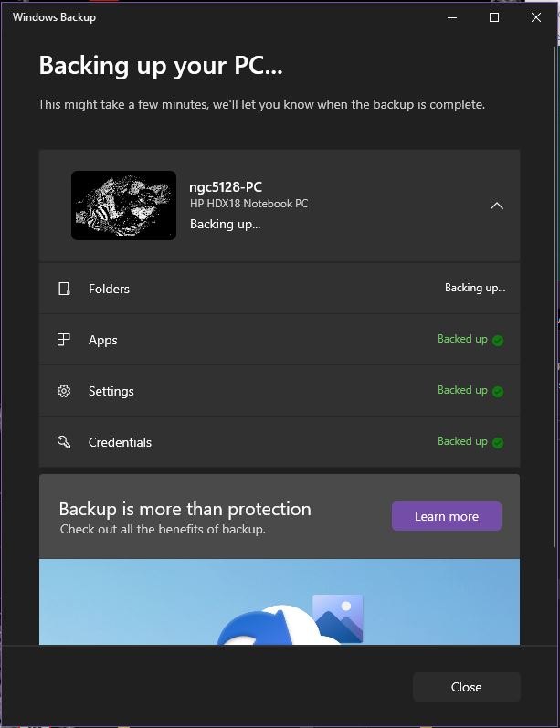The image size is (560, 728).
Task: Click the Folders row icon
Action: [64, 289]
